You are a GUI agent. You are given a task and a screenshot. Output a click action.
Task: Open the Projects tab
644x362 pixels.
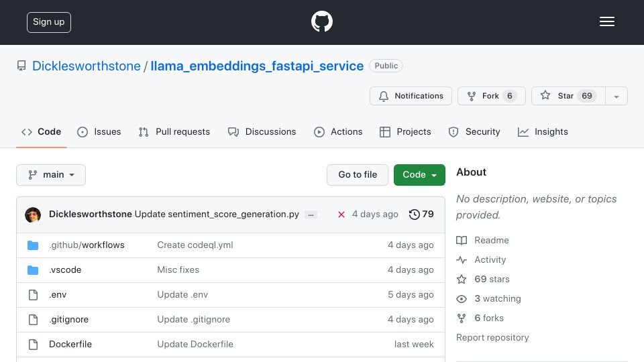(x=405, y=132)
